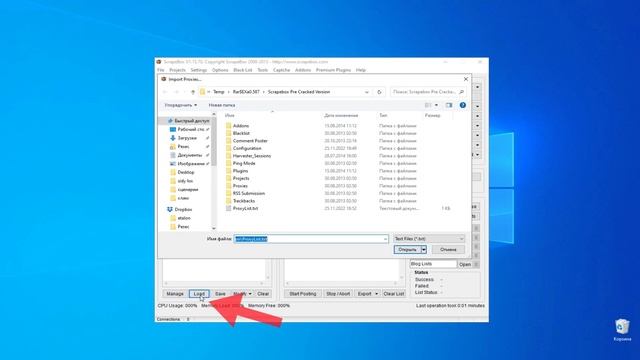The height and width of the screenshot is (360, 640).
Task: Select Изображения in sidebar
Action: pos(191,164)
